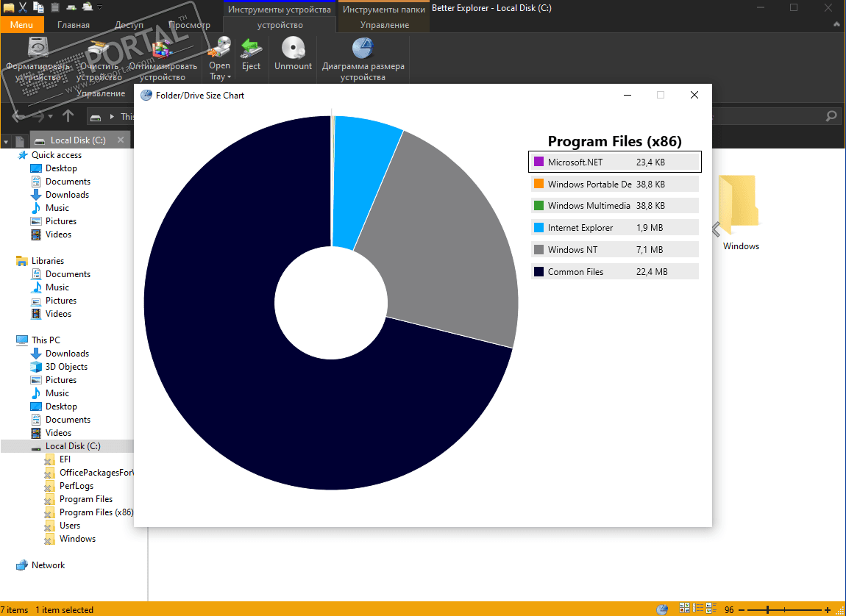Switch to tiles view in status bar
846x616 pixels.
pyautogui.click(x=711, y=607)
